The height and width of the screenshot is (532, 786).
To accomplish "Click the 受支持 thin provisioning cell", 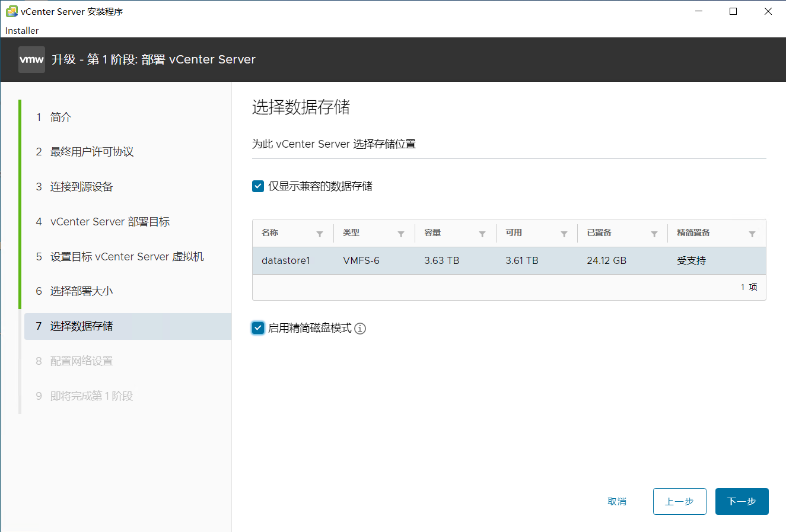I will point(692,260).
